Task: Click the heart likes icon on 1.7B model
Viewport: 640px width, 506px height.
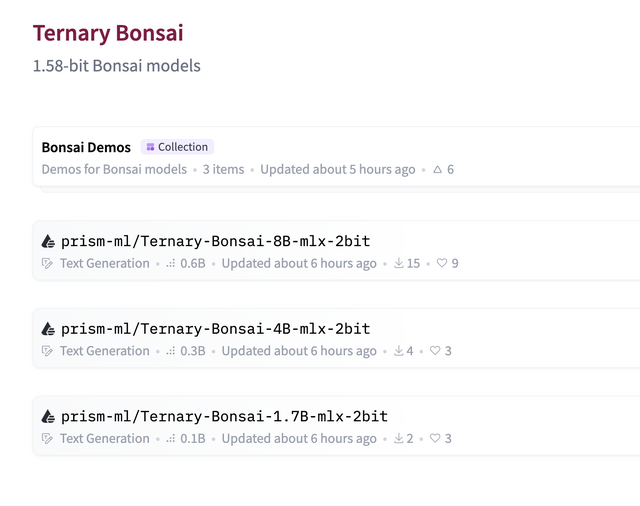Action: [x=435, y=439]
